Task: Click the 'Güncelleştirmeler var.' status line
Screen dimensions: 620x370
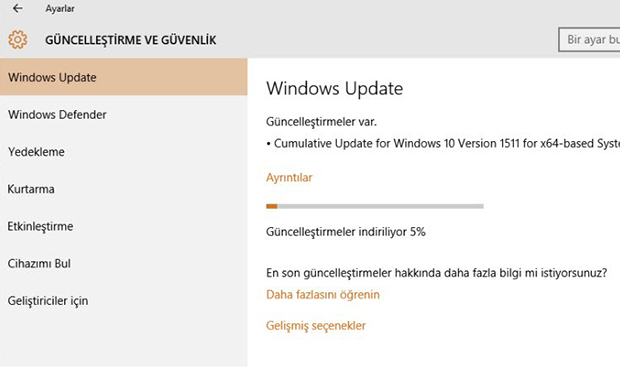Action: click(321, 122)
